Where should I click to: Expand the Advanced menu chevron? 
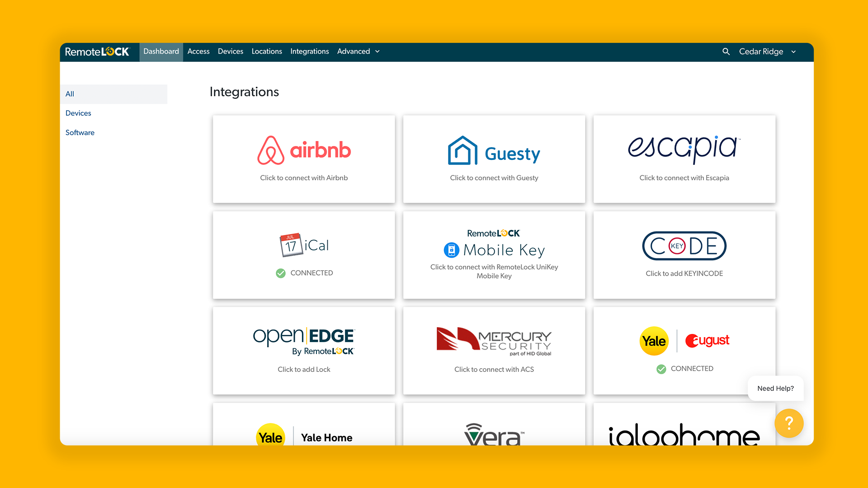[377, 52]
